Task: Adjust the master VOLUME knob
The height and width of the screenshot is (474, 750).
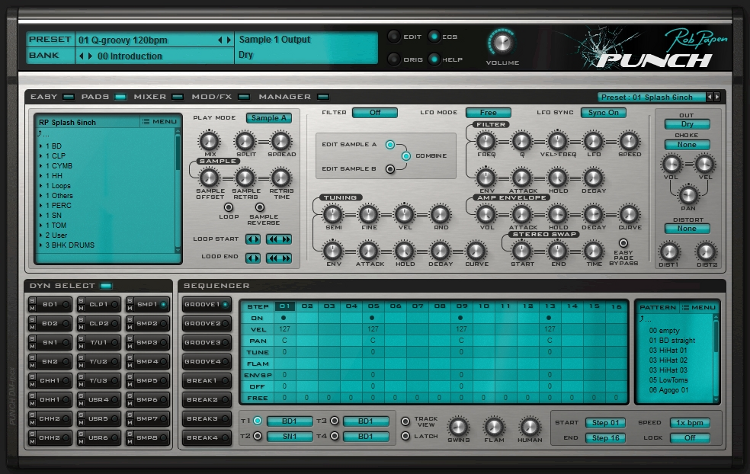Action: [x=502, y=43]
